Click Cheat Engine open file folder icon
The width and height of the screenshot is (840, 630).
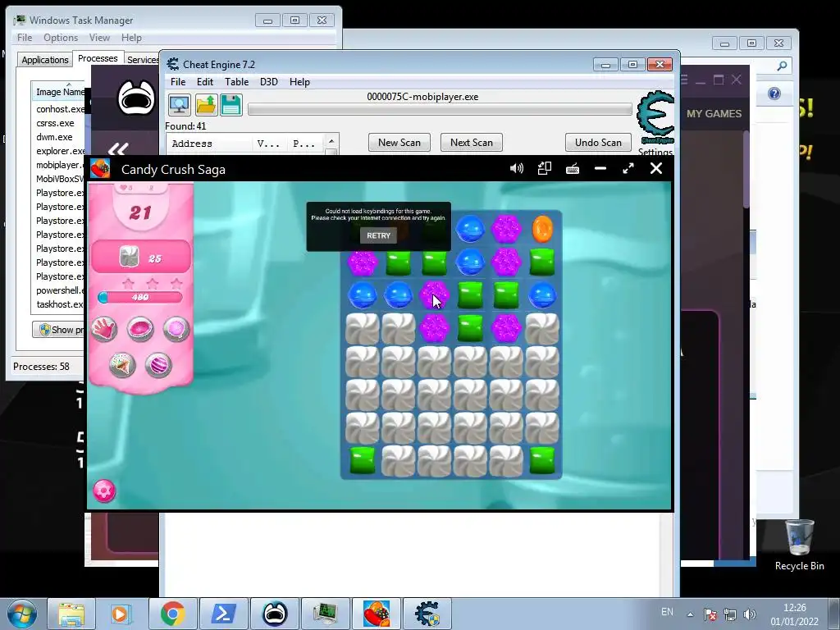pos(206,104)
